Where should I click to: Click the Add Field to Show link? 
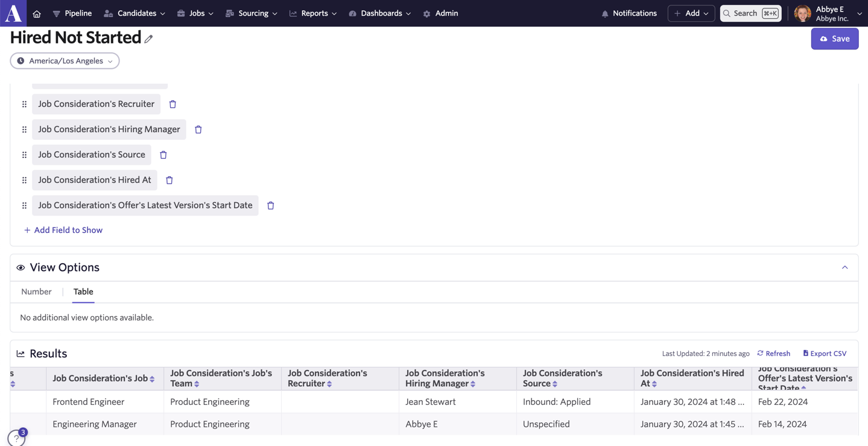click(x=63, y=230)
